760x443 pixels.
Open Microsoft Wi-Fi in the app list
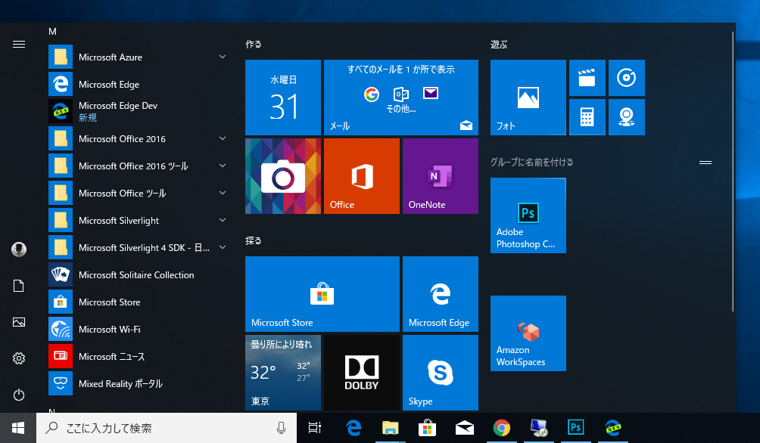click(138, 329)
